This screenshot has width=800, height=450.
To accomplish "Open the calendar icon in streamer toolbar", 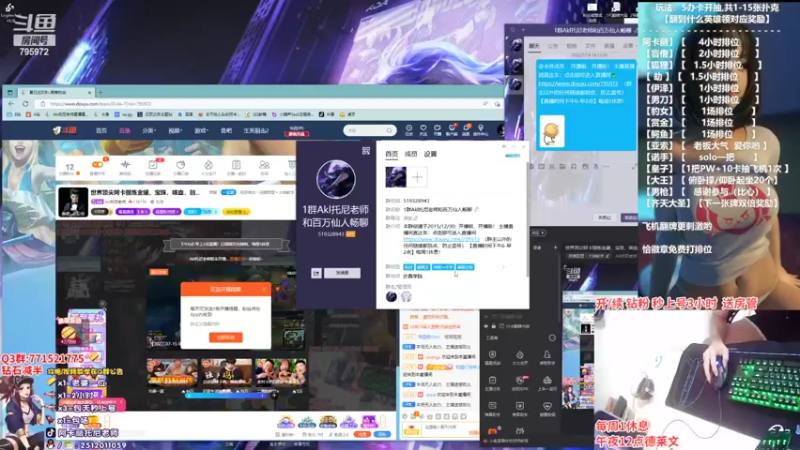I will [x=236, y=165].
